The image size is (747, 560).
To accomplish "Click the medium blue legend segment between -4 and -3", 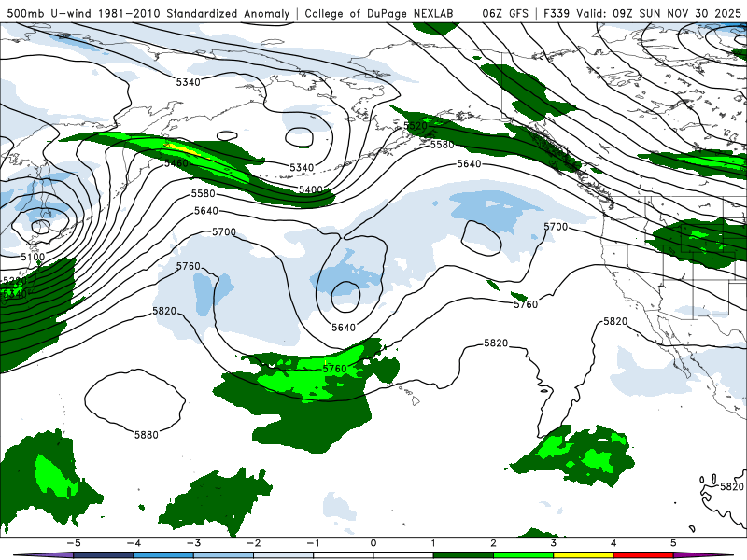I will [163, 555].
